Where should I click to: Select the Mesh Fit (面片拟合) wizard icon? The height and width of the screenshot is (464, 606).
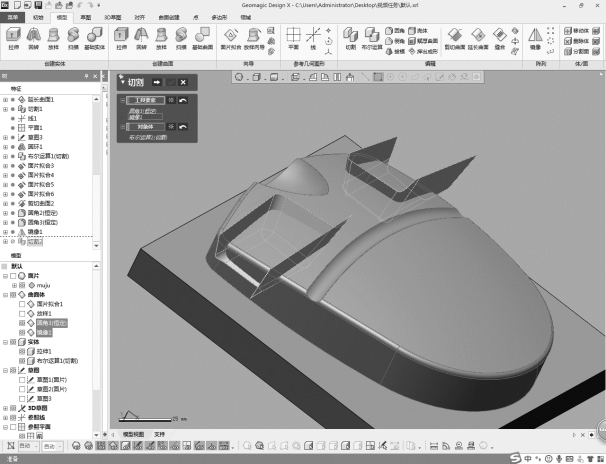[229, 37]
